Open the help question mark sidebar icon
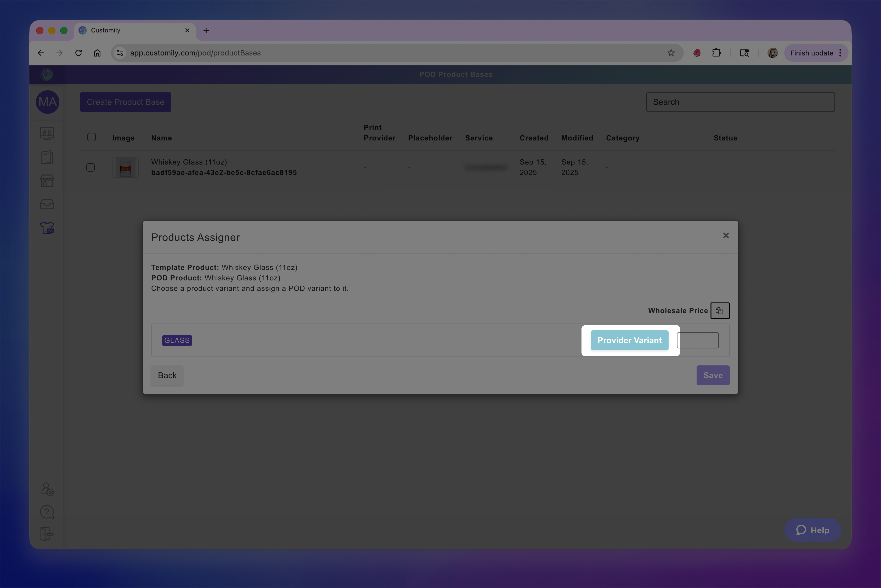This screenshot has height=588, width=881. pos(47,512)
